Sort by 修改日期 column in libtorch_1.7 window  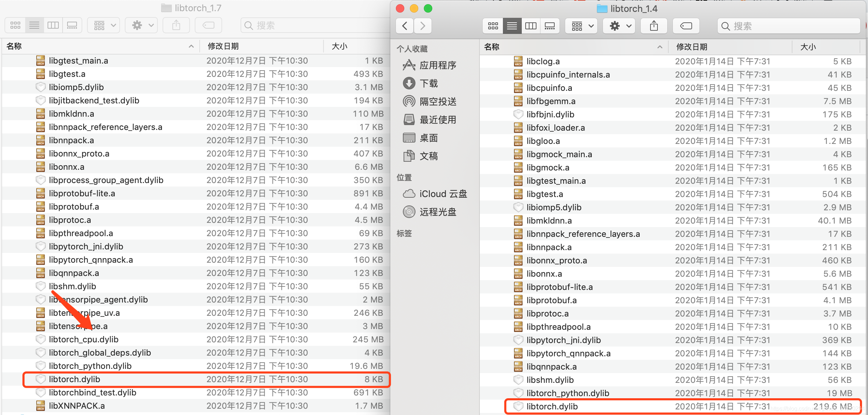(x=262, y=46)
